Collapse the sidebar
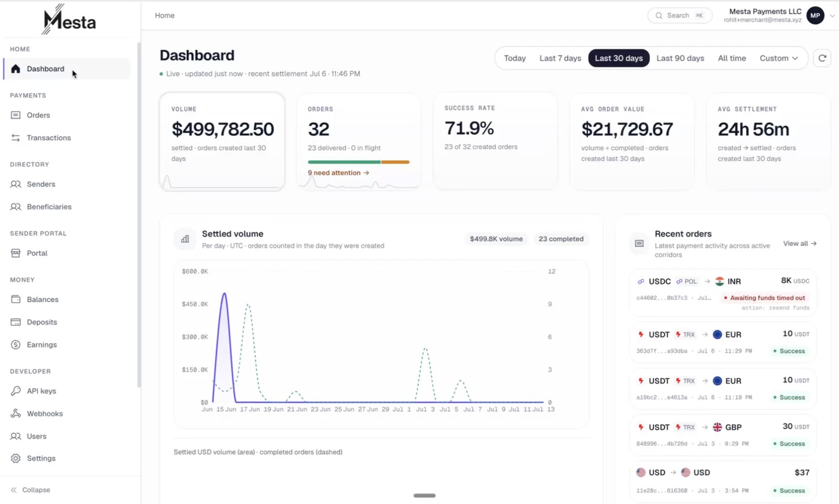The image size is (839, 504). (x=30, y=490)
